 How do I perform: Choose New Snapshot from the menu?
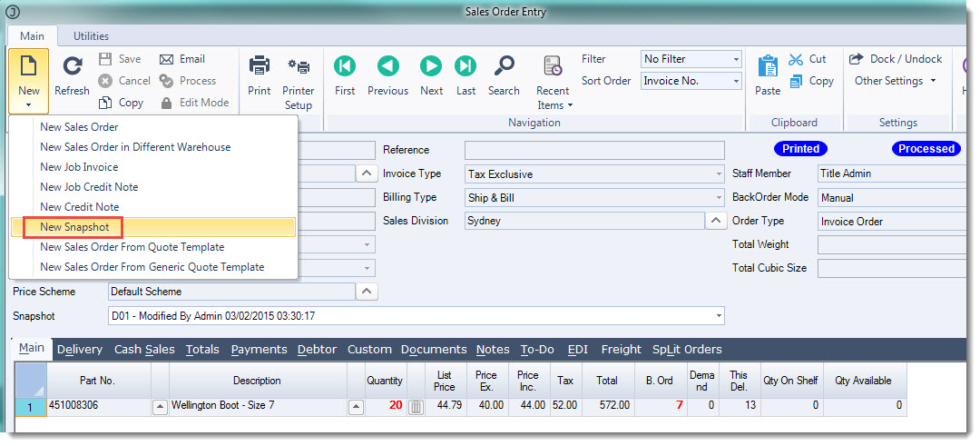tap(74, 227)
